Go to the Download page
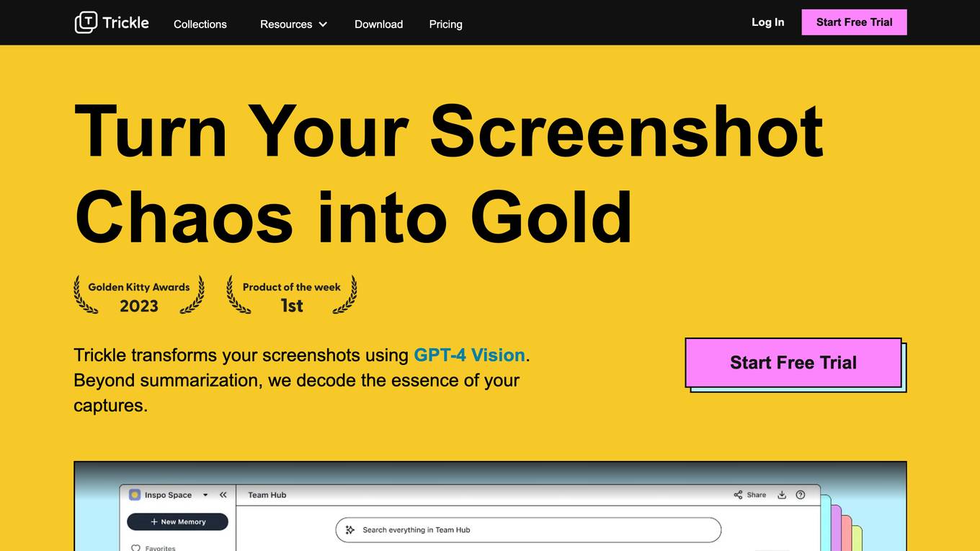The height and width of the screenshot is (551, 980). point(378,24)
